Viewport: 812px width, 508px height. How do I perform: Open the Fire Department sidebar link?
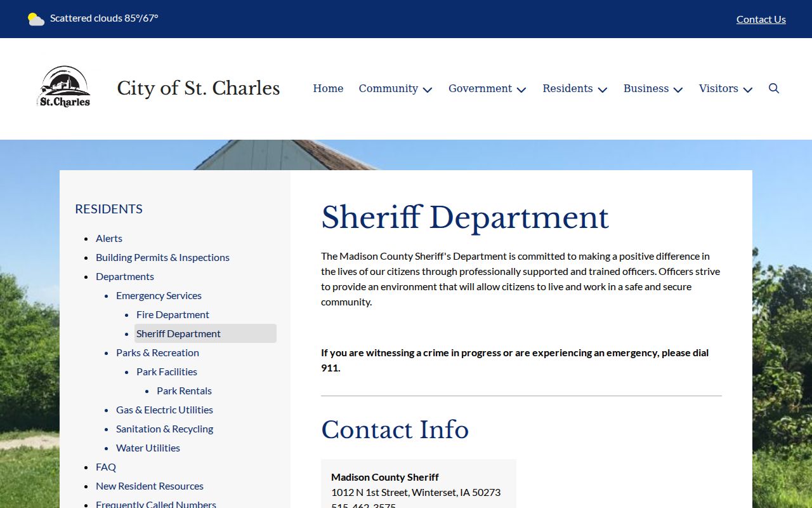click(173, 314)
